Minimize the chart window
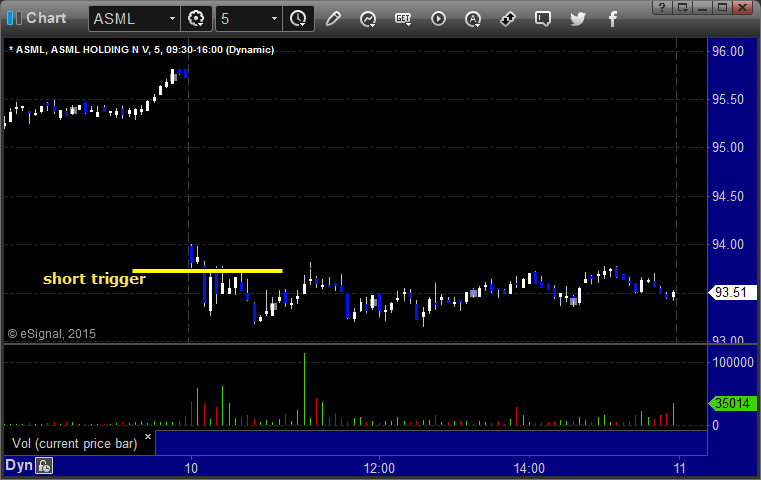The height and width of the screenshot is (480, 761). (703, 7)
